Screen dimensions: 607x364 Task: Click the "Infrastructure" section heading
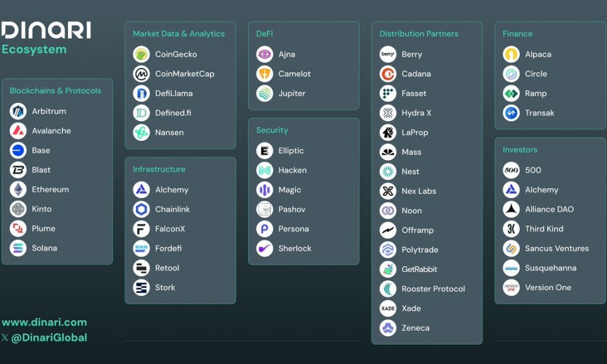[159, 169]
